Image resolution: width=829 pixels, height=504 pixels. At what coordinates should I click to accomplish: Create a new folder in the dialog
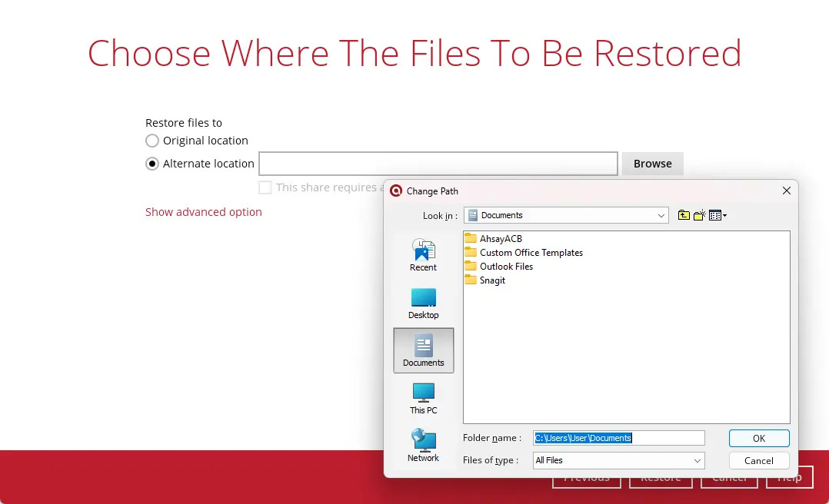(x=699, y=216)
